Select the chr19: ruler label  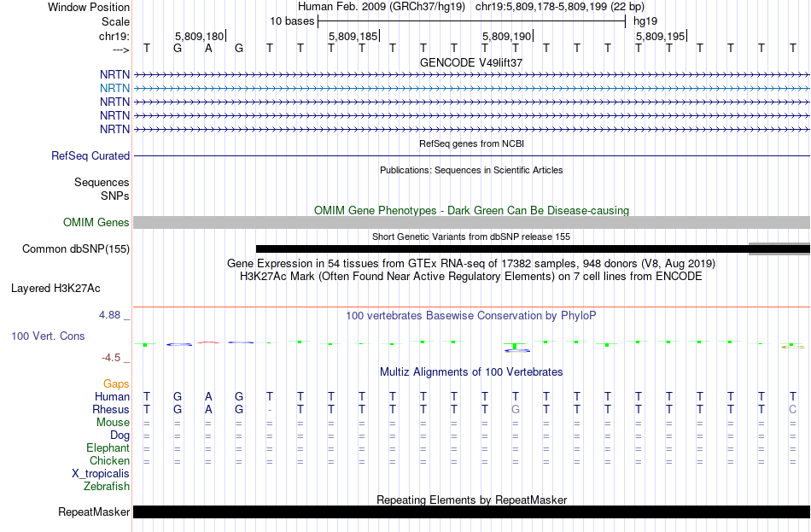pos(114,36)
